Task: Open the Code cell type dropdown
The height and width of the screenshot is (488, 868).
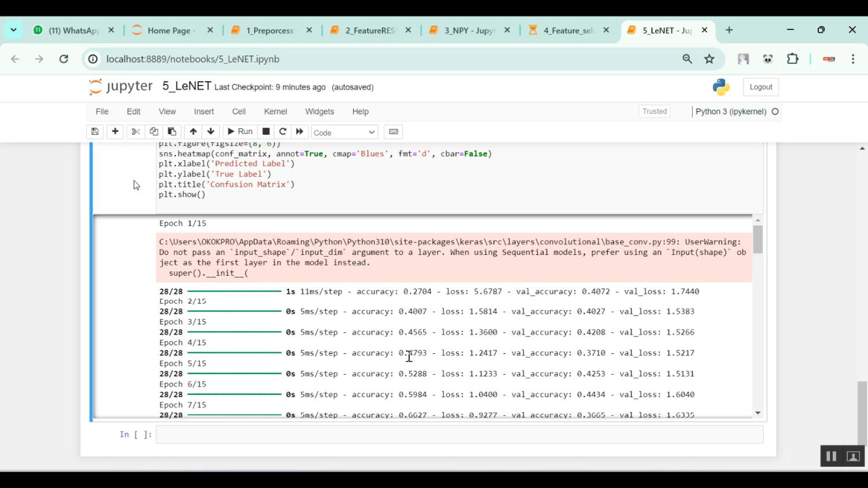Action: [344, 132]
